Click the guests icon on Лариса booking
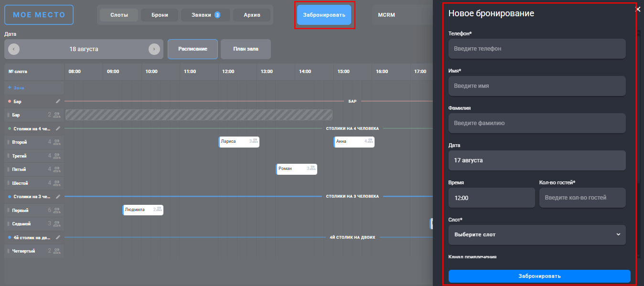The width and height of the screenshot is (644, 286). coord(255,141)
